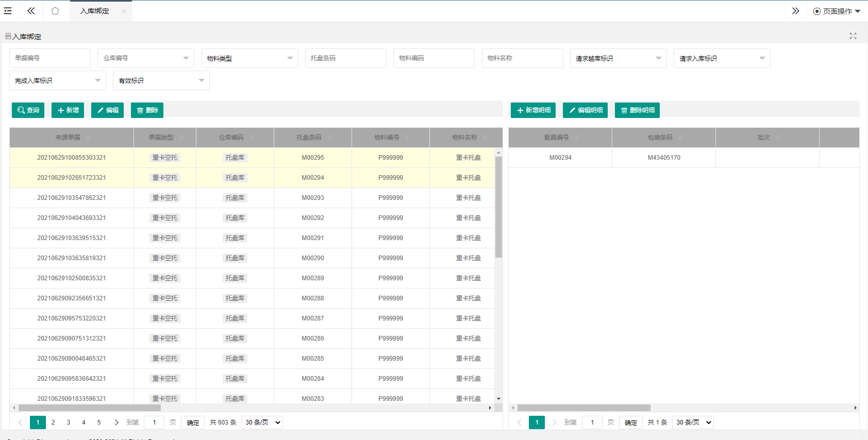This screenshot has width=868, height=440.
Task: Toggle the sidebar menu hamburger icon
Action: click(x=8, y=11)
